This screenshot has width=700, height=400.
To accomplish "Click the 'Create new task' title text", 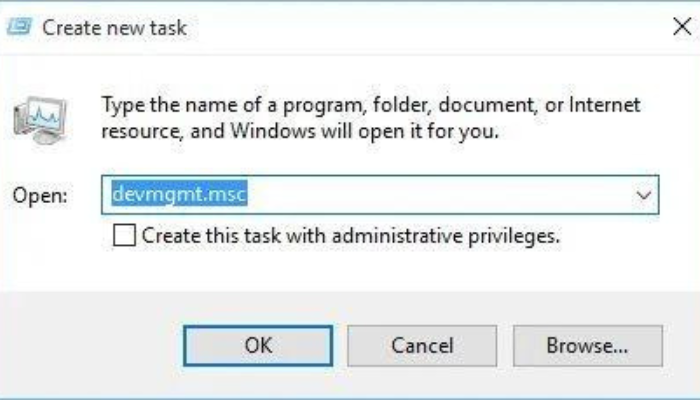I will [114, 27].
